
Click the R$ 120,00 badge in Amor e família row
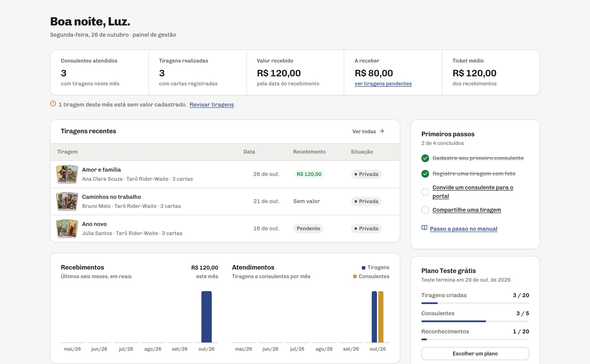point(309,174)
